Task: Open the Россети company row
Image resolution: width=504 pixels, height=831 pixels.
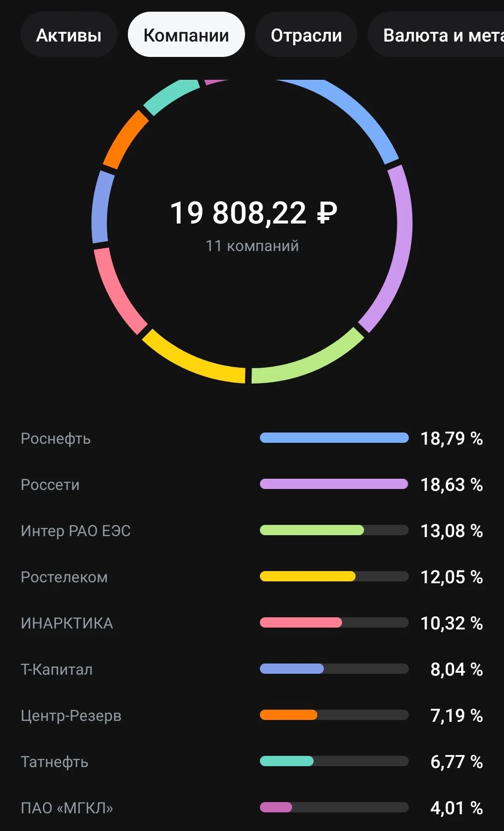Action: (x=252, y=484)
